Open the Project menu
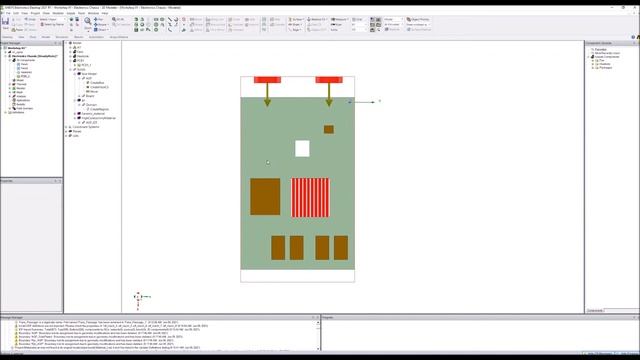Screen dimensions: 640x360 (x=36, y=13)
